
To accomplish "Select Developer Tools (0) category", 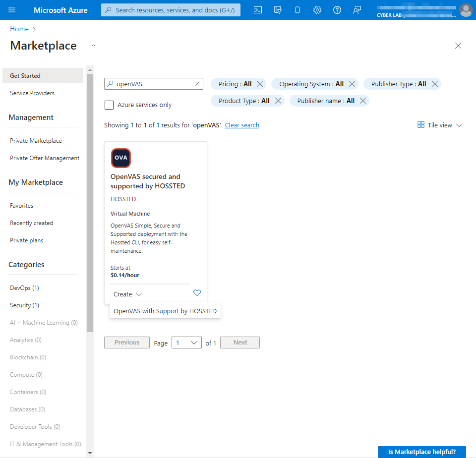I will click(x=35, y=427).
